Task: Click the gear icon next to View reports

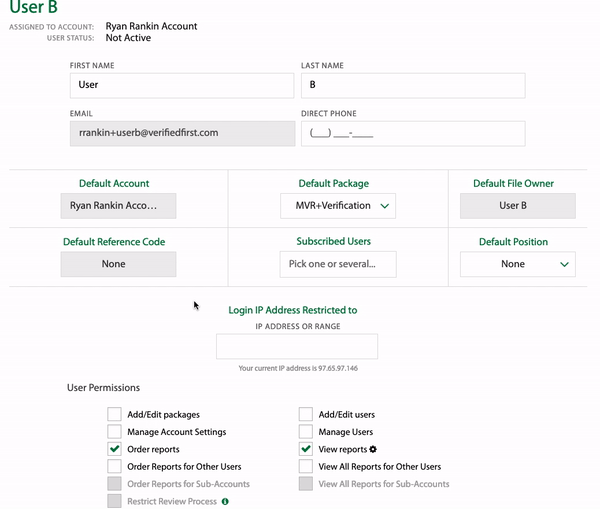Action: coord(373,449)
